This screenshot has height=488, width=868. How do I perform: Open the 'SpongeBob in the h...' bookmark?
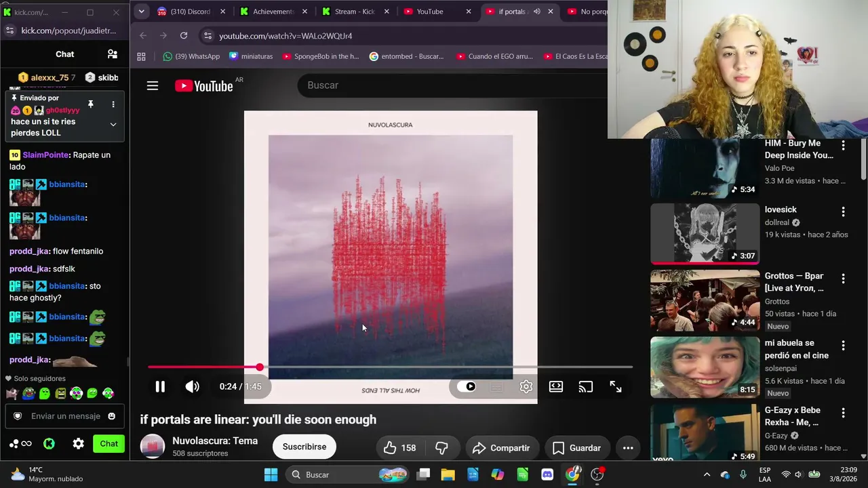pos(320,56)
